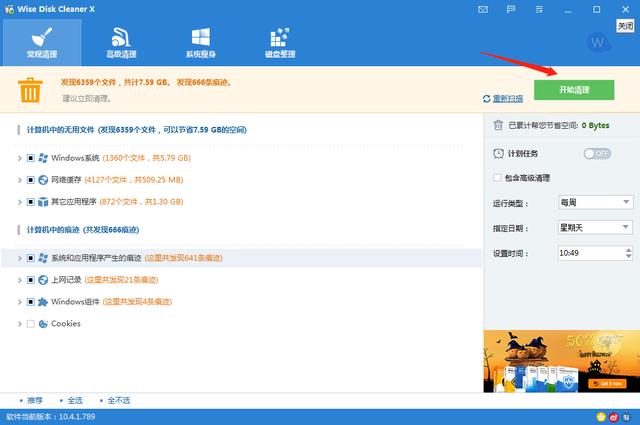Click the trash icon next to 已累计帮您节省空间
Screen dimensions: 640x425
(498, 125)
